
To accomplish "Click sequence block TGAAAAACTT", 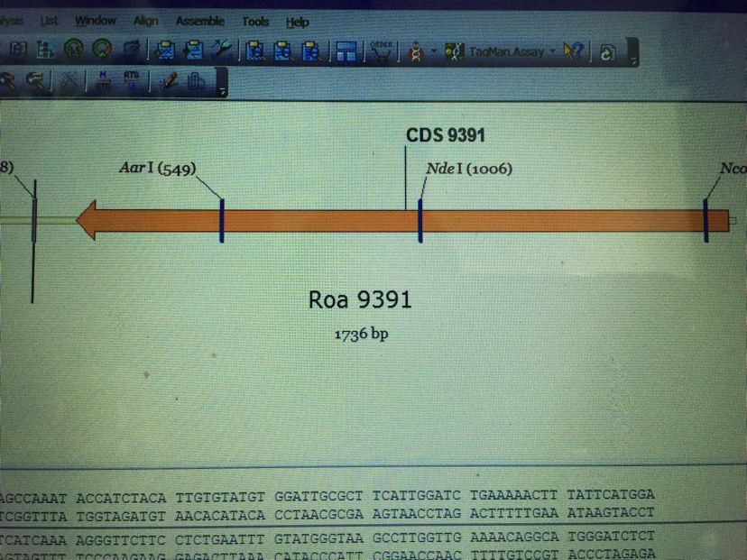I will tap(513, 495).
